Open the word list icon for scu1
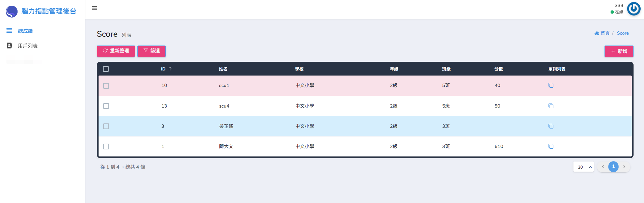Viewport: 644px width, 203px height. 551,85
